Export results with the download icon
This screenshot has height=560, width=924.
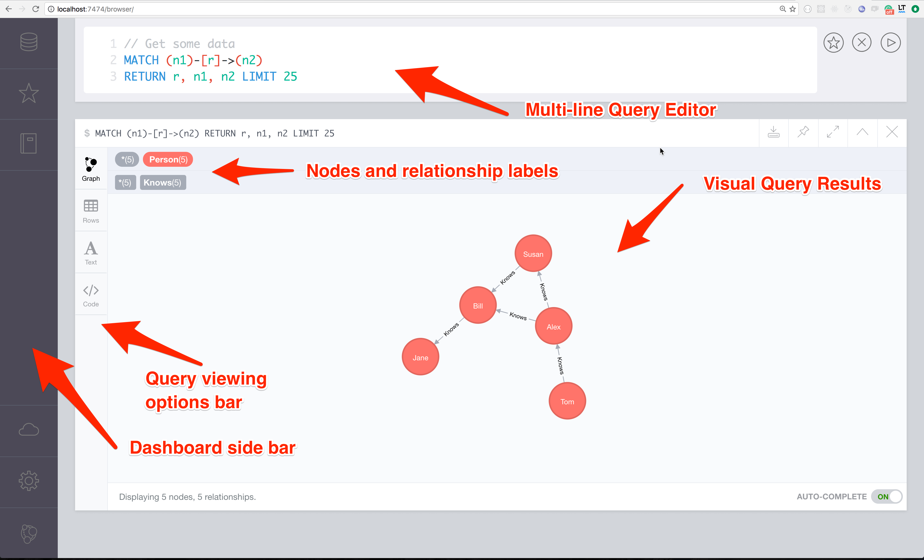point(774,132)
